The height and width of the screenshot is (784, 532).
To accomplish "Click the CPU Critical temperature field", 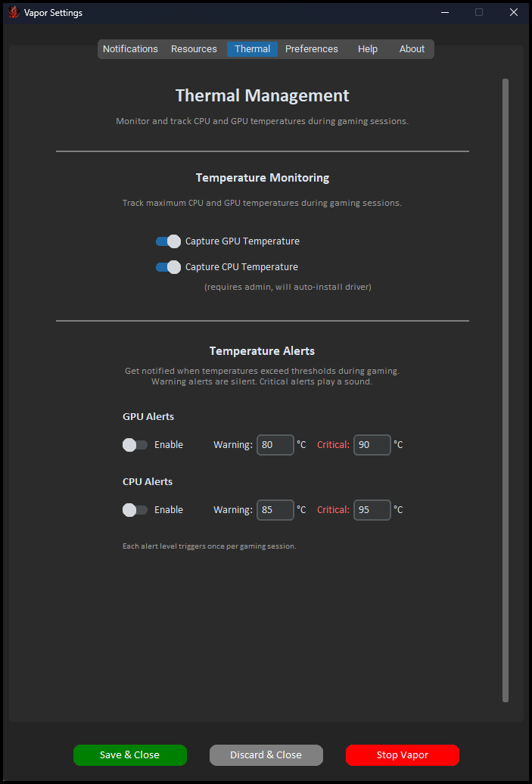I will click(372, 510).
